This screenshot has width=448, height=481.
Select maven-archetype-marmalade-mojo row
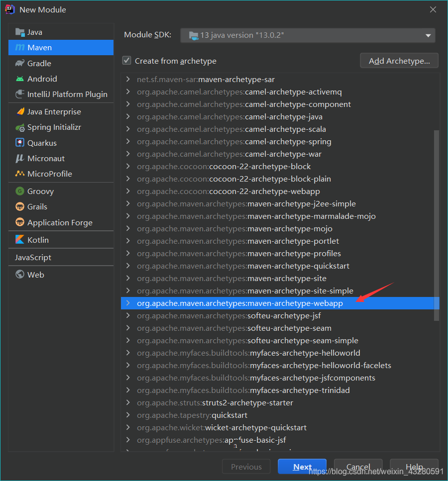pyautogui.click(x=280, y=216)
